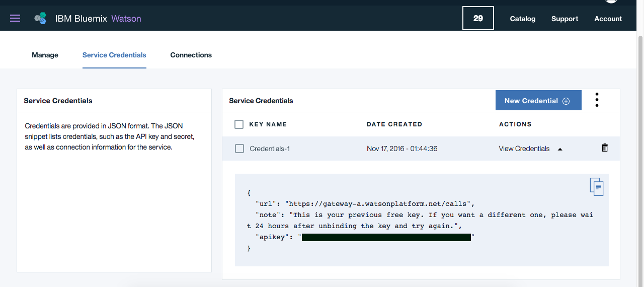This screenshot has width=644, height=287.
Task: Click the KEY NAME column header
Action: click(268, 124)
